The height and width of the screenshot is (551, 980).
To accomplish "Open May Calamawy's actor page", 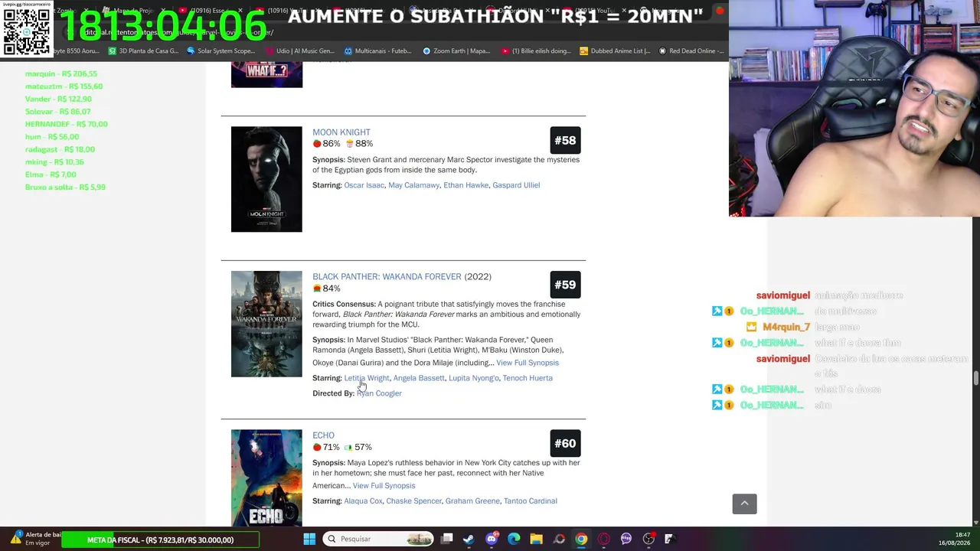I will 413,185.
